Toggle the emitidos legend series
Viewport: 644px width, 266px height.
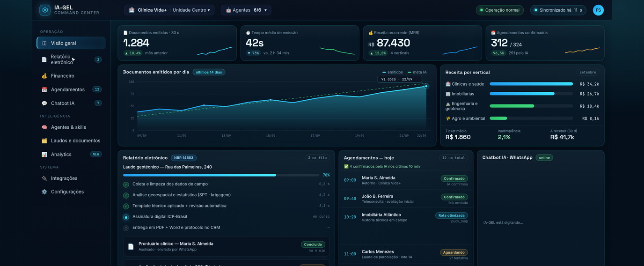tap(392, 72)
